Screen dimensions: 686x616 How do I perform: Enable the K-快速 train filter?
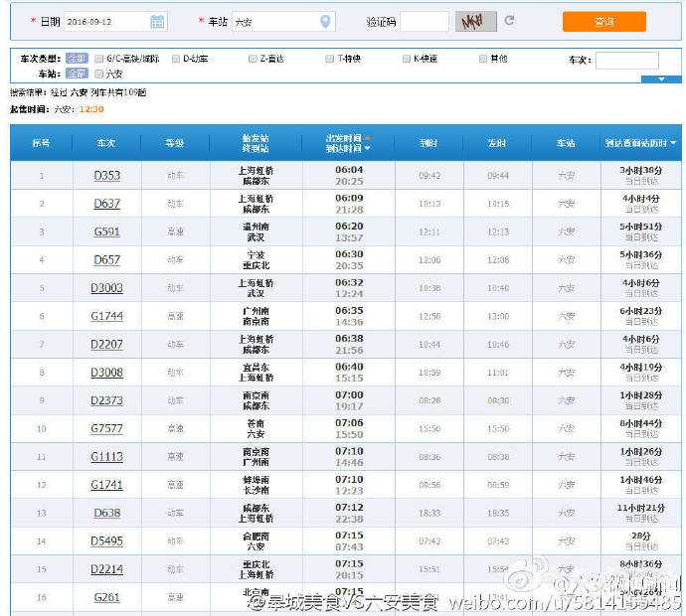tap(407, 59)
